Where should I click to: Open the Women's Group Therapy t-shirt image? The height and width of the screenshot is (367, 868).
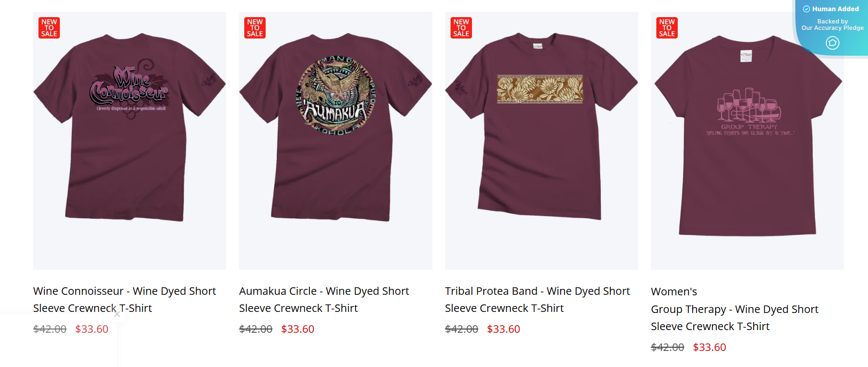coord(747,141)
